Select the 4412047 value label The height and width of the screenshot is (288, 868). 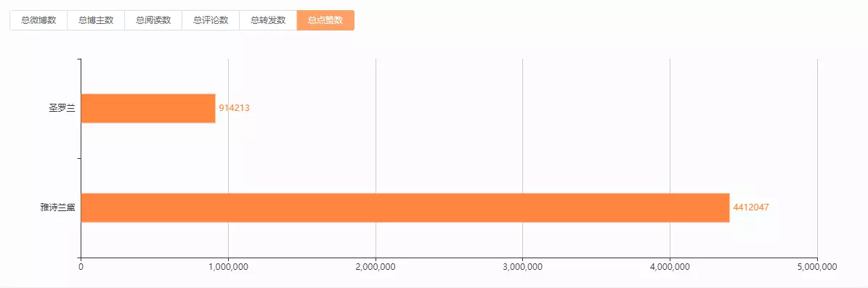click(751, 208)
